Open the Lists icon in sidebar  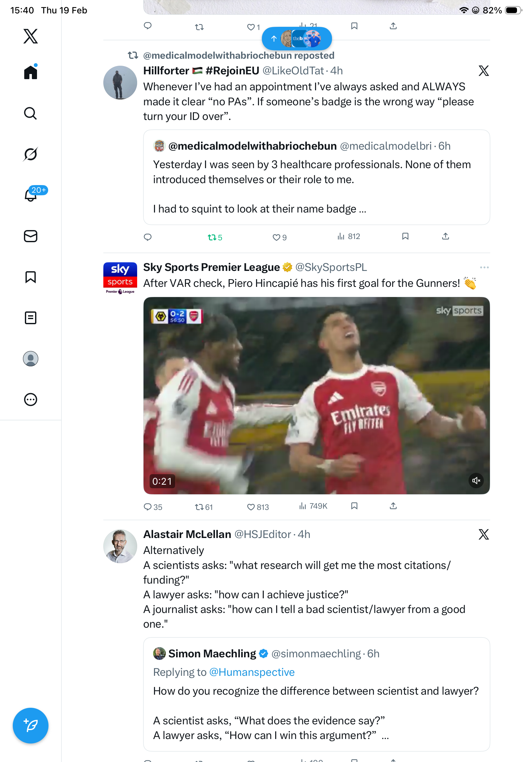click(31, 317)
